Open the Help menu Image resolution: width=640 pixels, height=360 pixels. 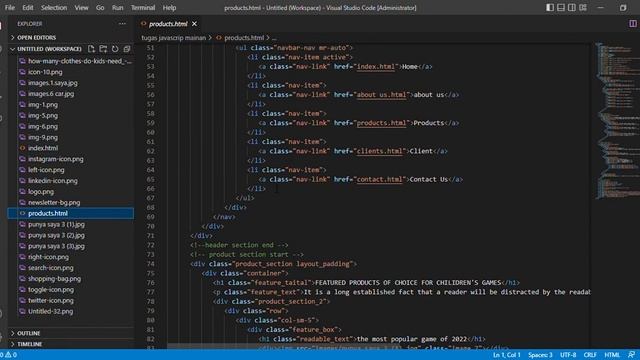(169, 8)
